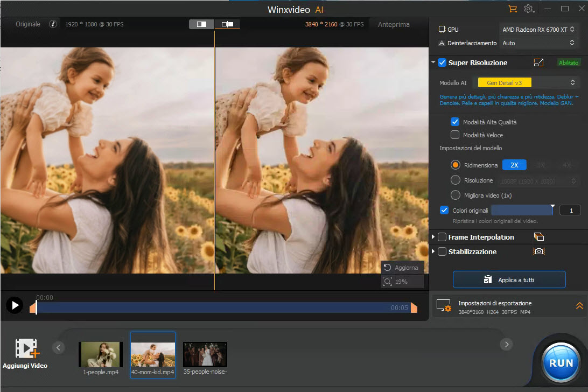The height and width of the screenshot is (392, 588).
Task: Click the timeline progress bar
Action: coord(223,307)
